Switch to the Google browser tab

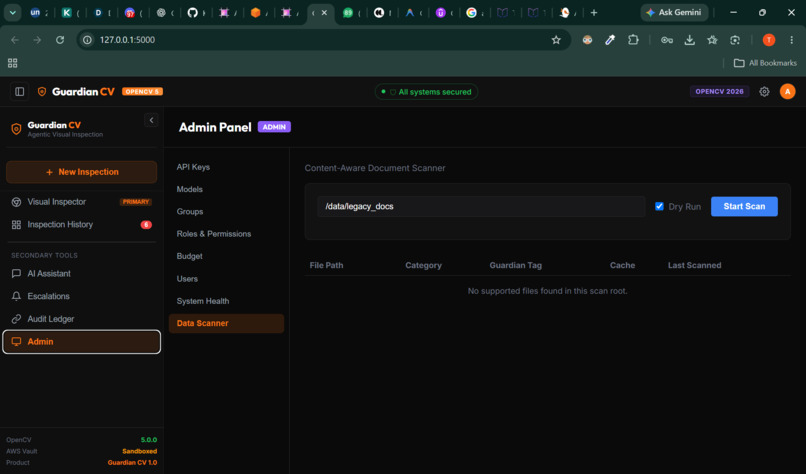pyautogui.click(x=473, y=13)
